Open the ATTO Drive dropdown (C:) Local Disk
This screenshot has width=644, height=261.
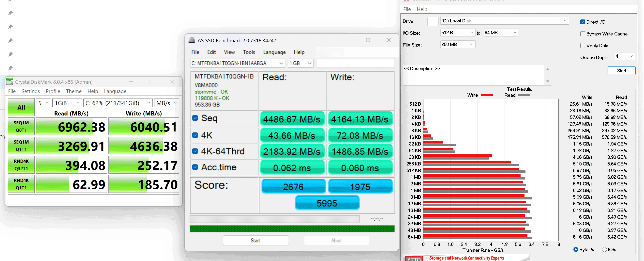[504, 21]
